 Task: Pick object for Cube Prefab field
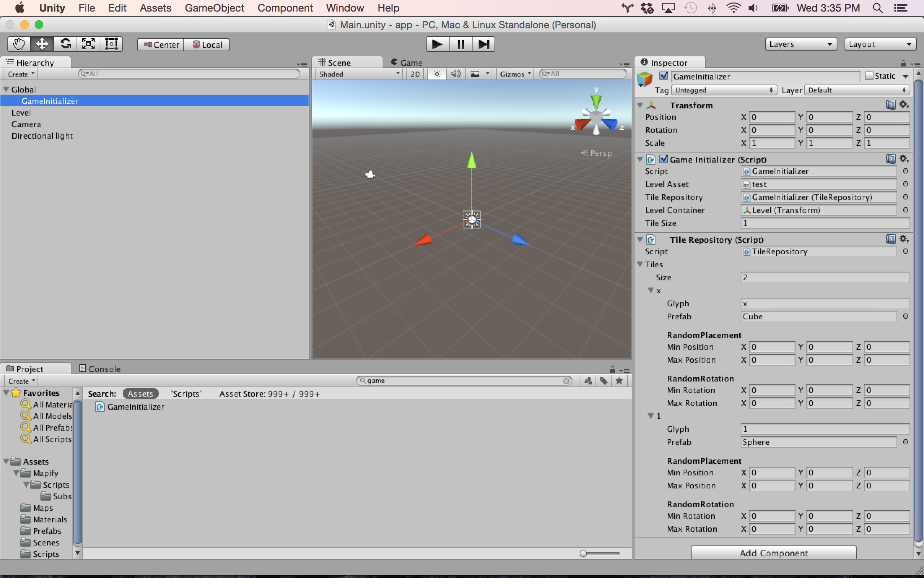(905, 316)
